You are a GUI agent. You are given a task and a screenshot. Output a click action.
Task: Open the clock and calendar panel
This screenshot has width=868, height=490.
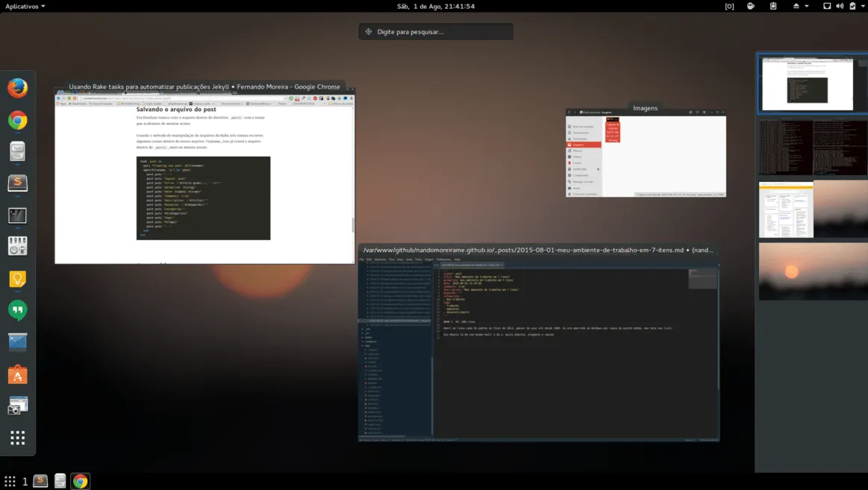pos(436,6)
